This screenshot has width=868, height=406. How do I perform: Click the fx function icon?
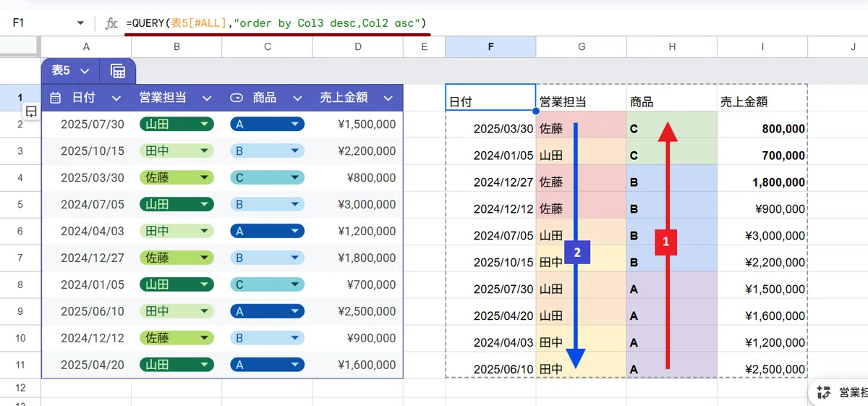[111, 23]
